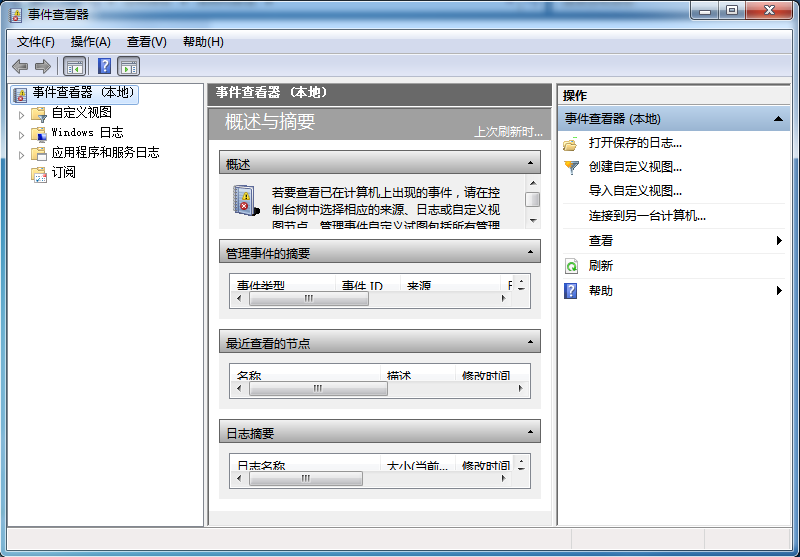Click 导入自定义视图... action

click(x=635, y=191)
